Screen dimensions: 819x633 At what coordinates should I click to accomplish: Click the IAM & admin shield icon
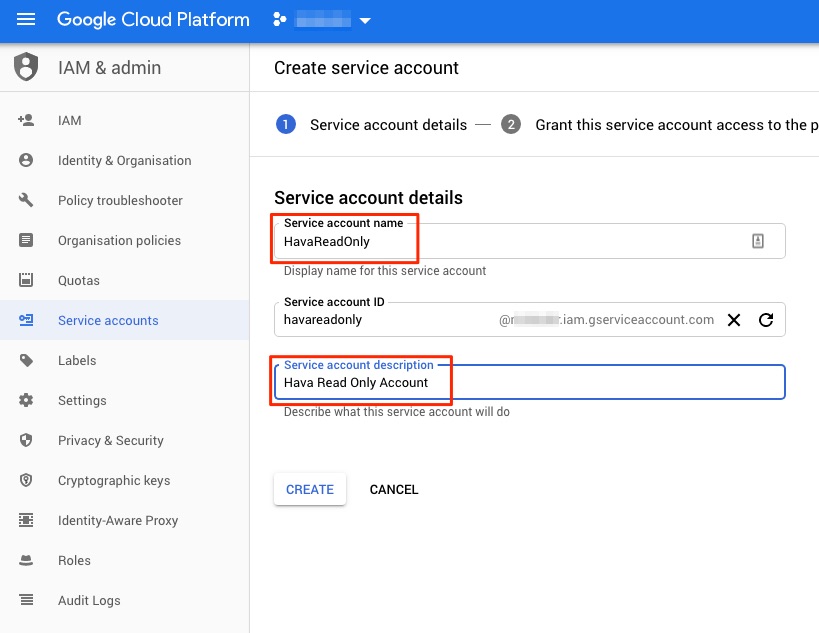(x=26, y=67)
